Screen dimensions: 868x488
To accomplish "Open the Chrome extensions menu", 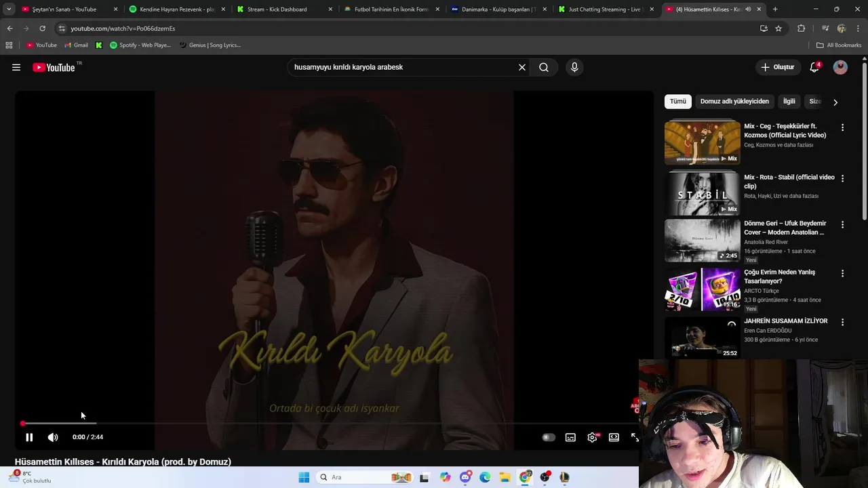I will tap(801, 28).
